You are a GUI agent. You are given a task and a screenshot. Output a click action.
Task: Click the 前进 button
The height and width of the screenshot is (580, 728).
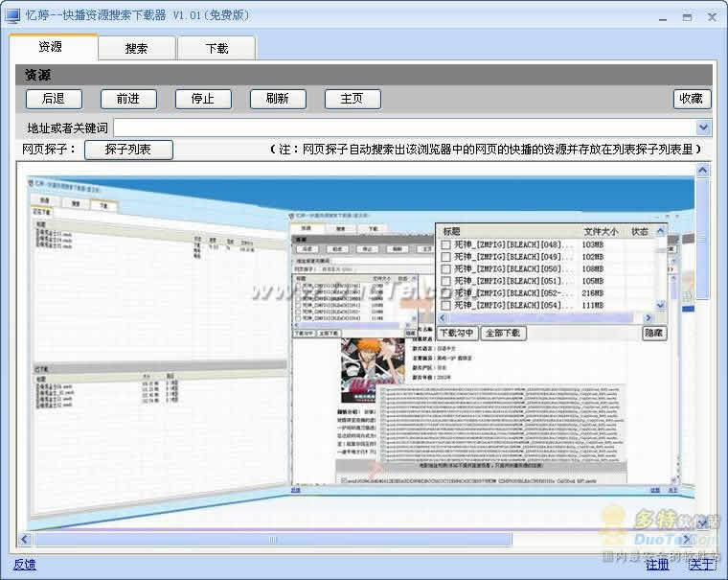pyautogui.click(x=128, y=99)
